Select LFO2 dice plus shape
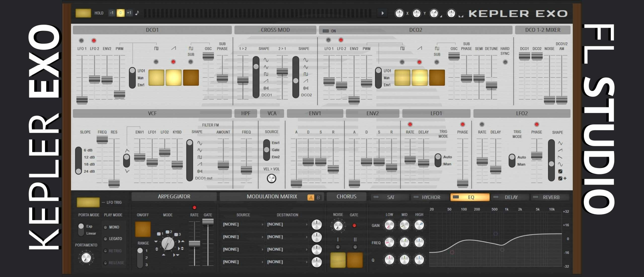This screenshot has width=644, height=277. point(562,178)
